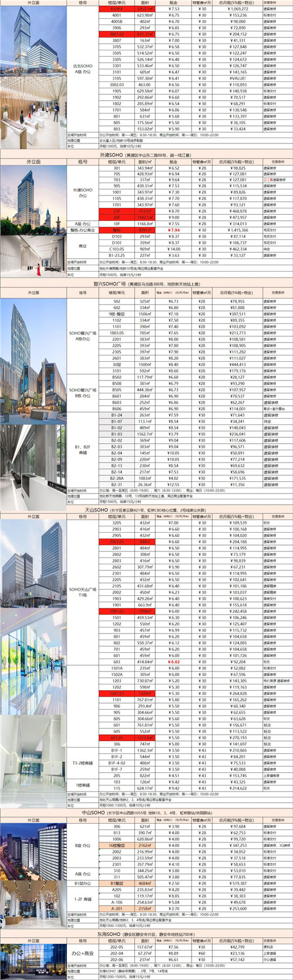This screenshot has height=980, width=293.
Task: Select area cell 1562.7㎡
Action: (x=145, y=434)
